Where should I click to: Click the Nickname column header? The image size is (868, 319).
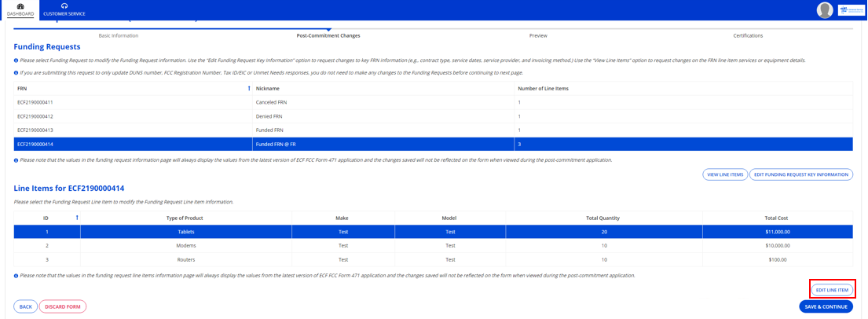pyautogui.click(x=383, y=89)
